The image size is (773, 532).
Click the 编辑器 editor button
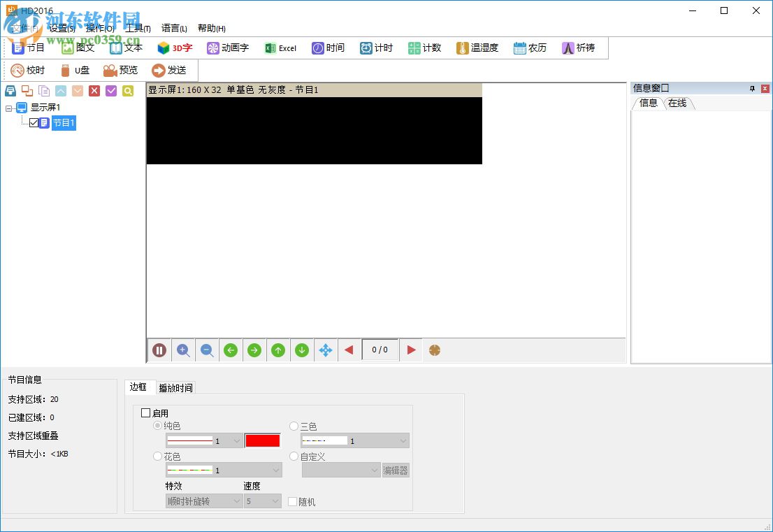point(396,470)
